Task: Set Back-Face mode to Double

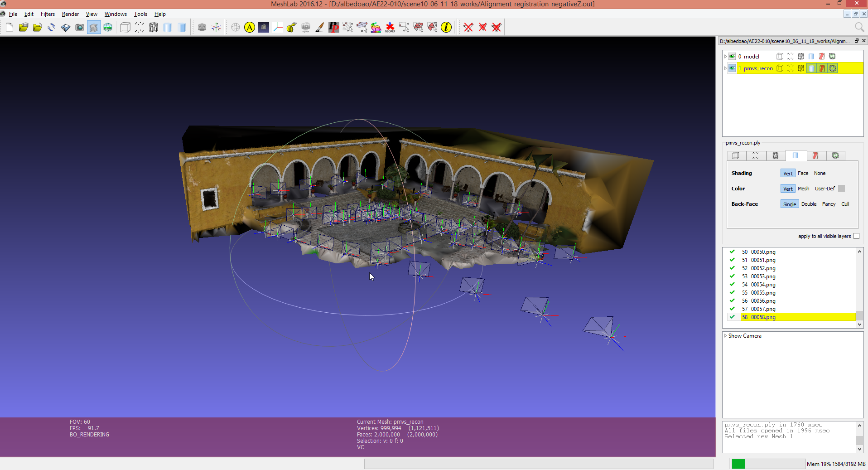Action: (x=809, y=204)
